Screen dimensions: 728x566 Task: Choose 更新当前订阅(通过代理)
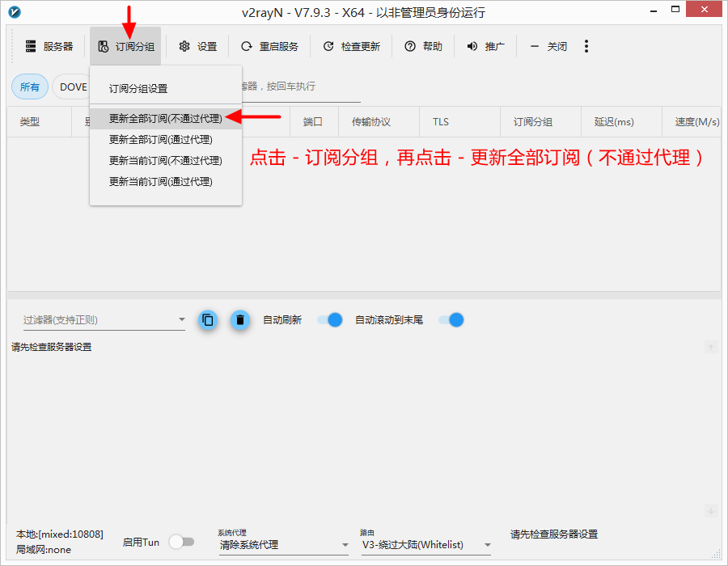166,181
